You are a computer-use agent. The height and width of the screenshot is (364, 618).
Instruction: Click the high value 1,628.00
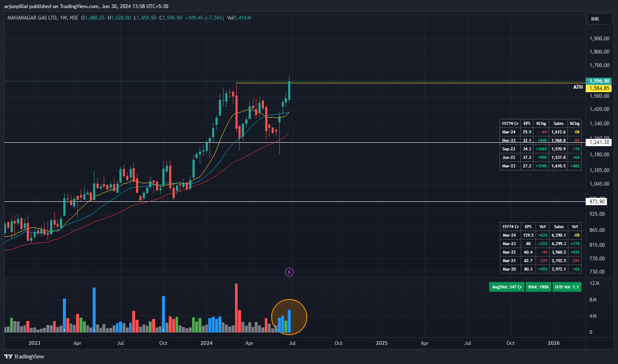coord(121,18)
